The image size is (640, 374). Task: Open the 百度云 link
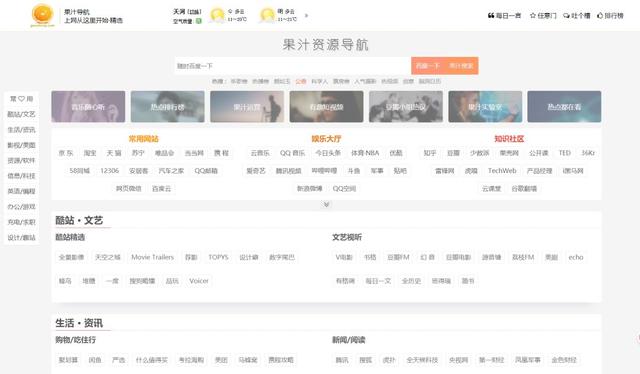(162, 189)
